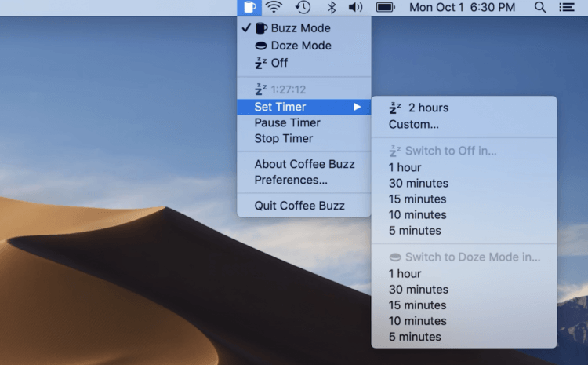The width and height of the screenshot is (588, 365).
Task: Select 1 hour under Switch to Off
Action: point(464,167)
